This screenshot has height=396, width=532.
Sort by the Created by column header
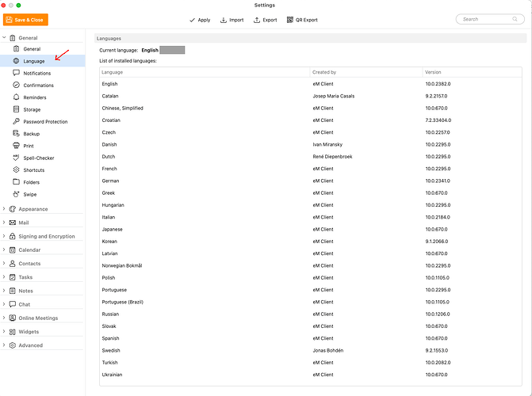pyautogui.click(x=366, y=72)
